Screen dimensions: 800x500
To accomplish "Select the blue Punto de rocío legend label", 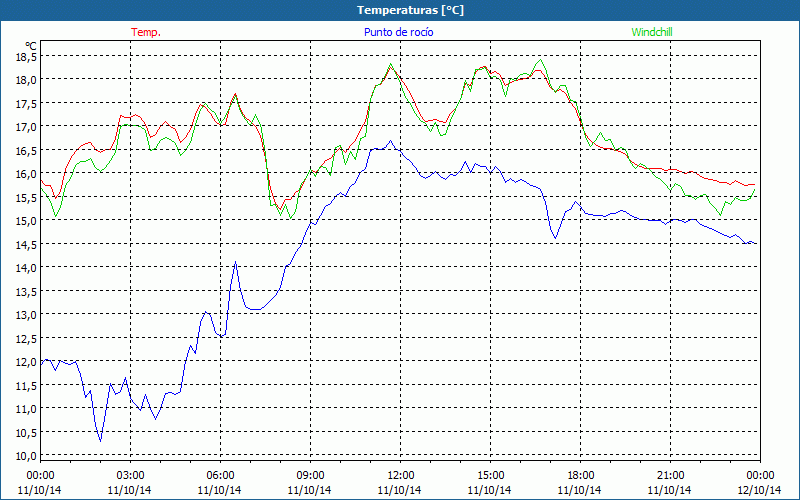I will (398, 32).
